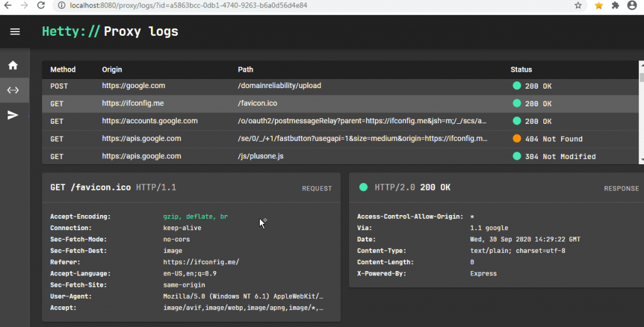Click the Via 1.1 google value

pos(489,228)
